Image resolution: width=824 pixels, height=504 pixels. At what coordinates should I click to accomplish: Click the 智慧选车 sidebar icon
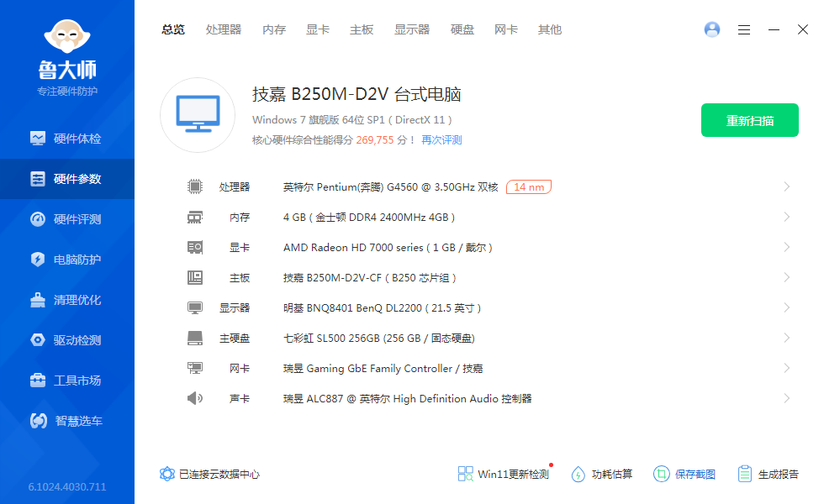click(38, 421)
